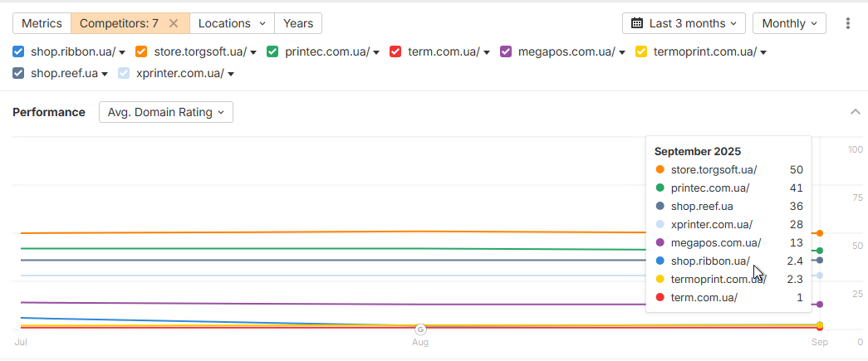Click the Jul axis label
Image resolution: width=868 pixels, height=361 pixels.
tap(21, 342)
